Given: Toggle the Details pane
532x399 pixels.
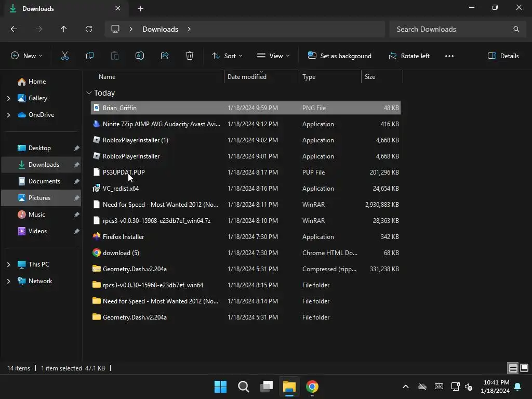Looking at the screenshot, I should pos(503,56).
